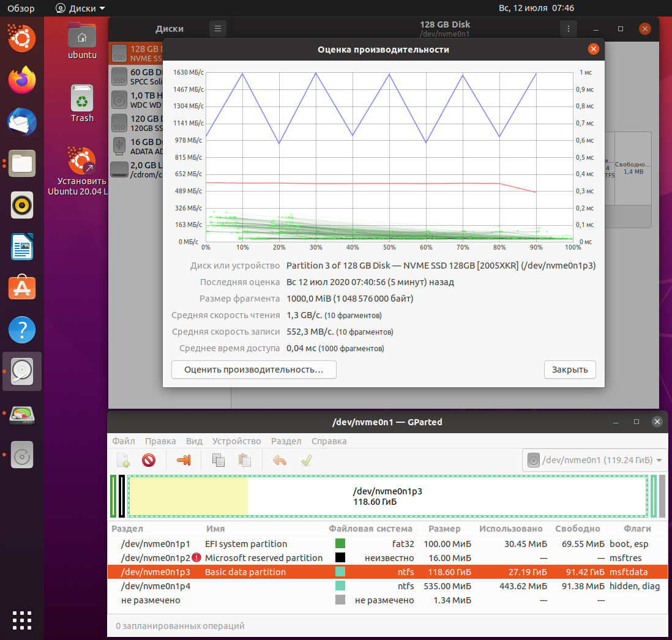The height and width of the screenshot is (640, 672).
Task: Click the Флаги column header in GParted
Action: (637, 529)
